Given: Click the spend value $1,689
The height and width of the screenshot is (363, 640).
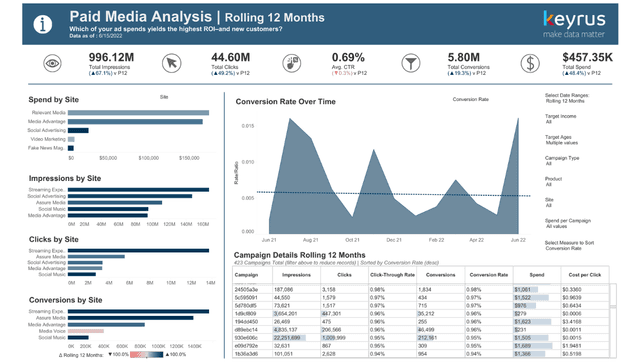Looking at the screenshot, I should (x=522, y=346).
